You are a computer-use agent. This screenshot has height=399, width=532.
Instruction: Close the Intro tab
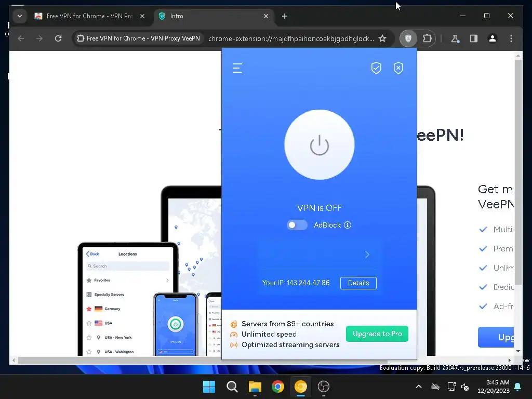pyautogui.click(x=266, y=16)
